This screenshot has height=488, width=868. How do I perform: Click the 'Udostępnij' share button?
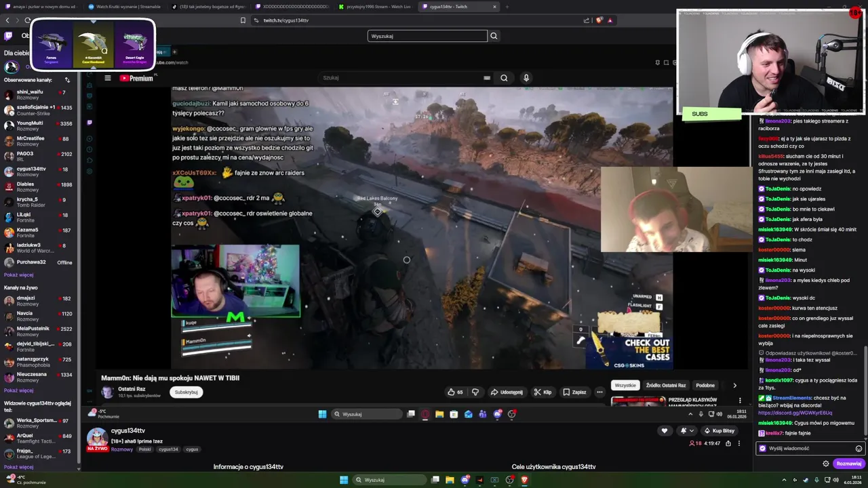507,392
